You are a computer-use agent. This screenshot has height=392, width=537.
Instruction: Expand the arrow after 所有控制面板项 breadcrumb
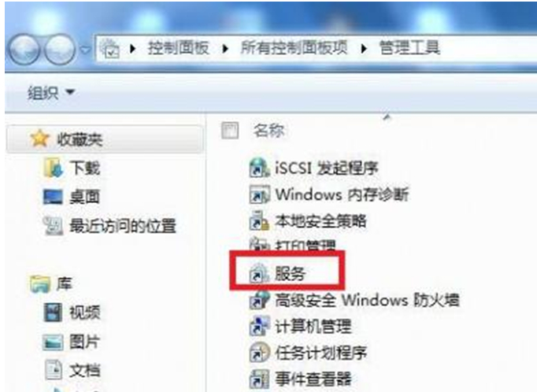click(x=364, y=48)
